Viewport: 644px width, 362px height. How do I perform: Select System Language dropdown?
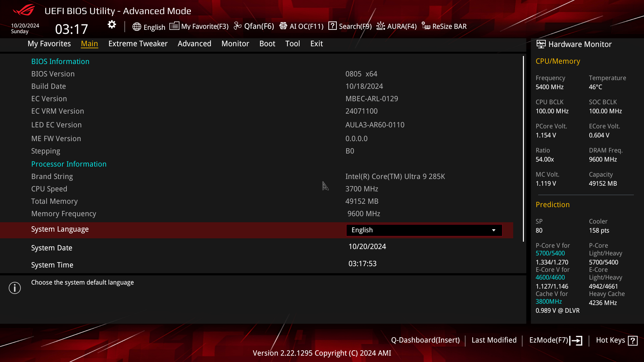(x=424, y=229)
